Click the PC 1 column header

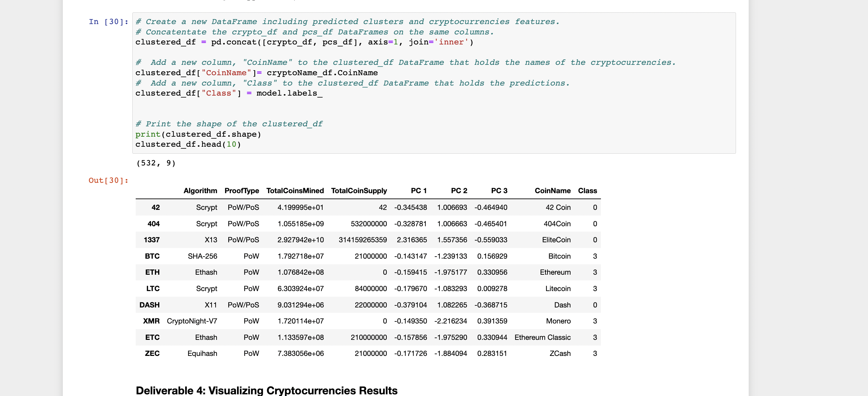[418, 191]
